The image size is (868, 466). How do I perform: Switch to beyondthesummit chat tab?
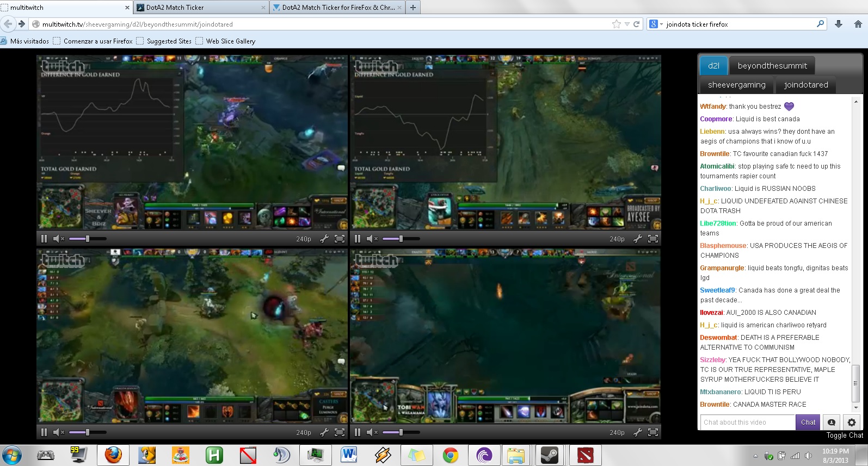(x=772, y=66)
